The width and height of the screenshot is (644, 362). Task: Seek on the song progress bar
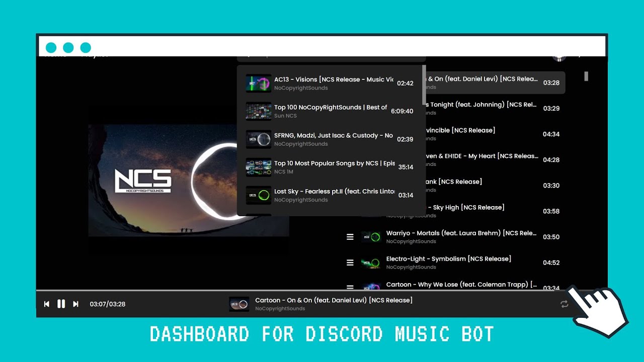tap(322, 291)
